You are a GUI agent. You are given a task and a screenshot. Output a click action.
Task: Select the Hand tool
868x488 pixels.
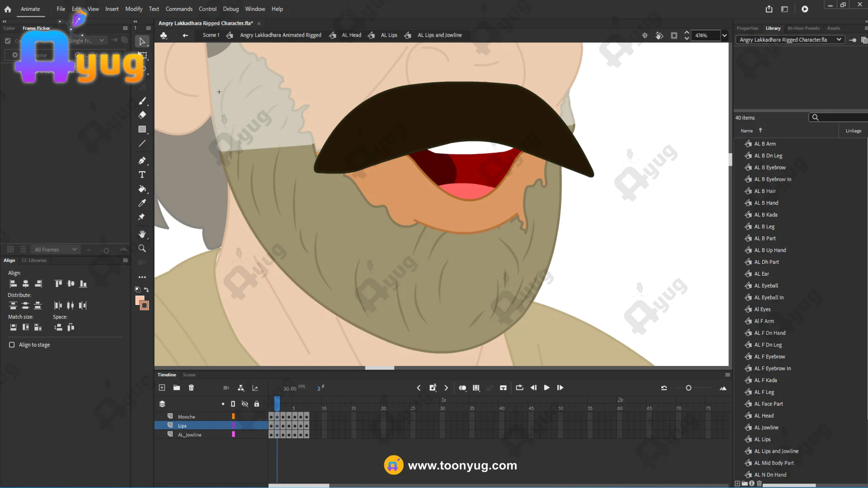click(x=142, y=234)
